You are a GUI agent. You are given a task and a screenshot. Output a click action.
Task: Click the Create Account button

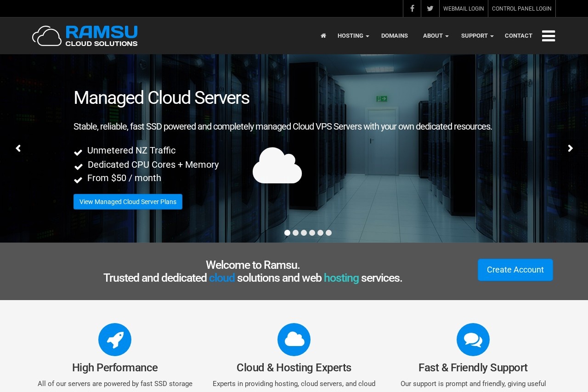pos(515,270)
